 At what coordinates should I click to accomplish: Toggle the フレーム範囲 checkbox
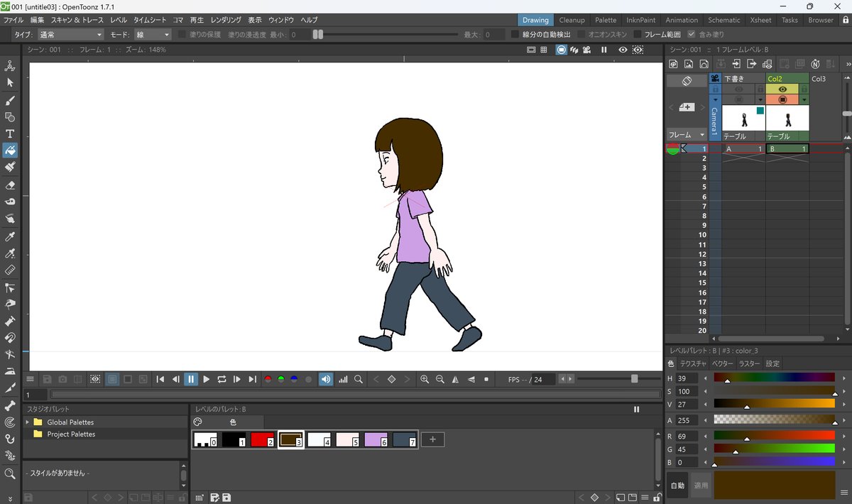(638, 34)
